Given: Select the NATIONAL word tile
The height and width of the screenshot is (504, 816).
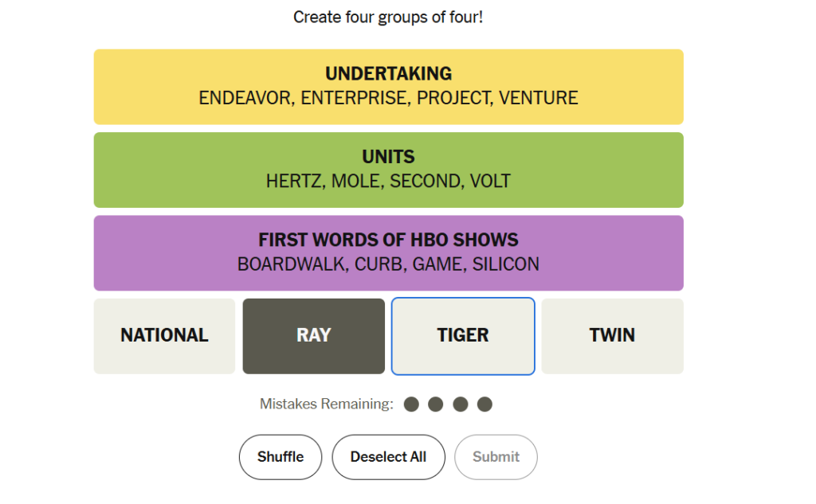Looking at the screenshot, I should (164, 335).
